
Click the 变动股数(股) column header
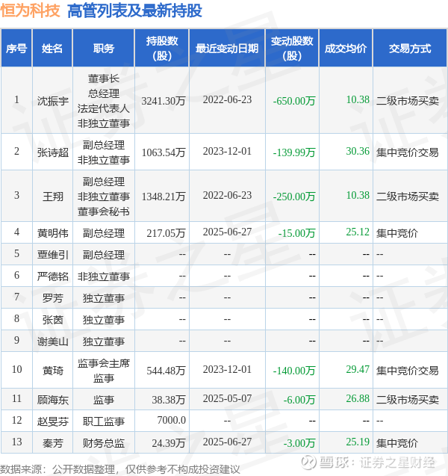pos(292,49)
